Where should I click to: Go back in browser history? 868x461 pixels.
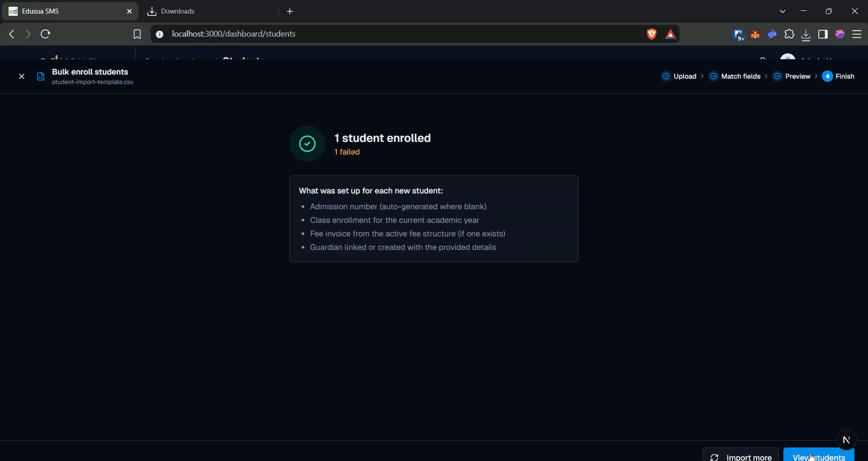[12, 34]
